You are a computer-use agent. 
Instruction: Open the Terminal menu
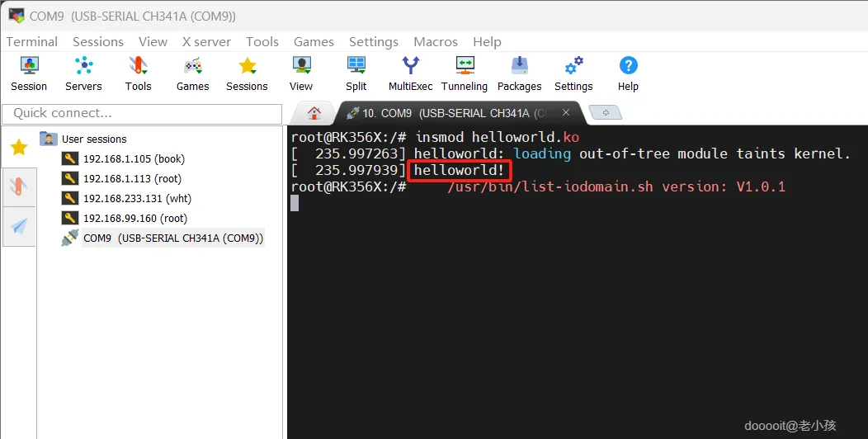(x=31, y=41)
